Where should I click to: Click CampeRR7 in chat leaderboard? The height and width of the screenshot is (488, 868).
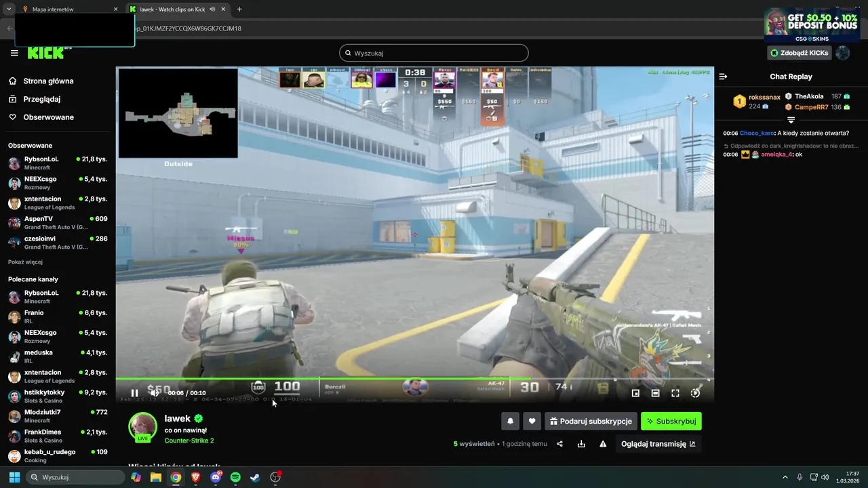[812, 107]
